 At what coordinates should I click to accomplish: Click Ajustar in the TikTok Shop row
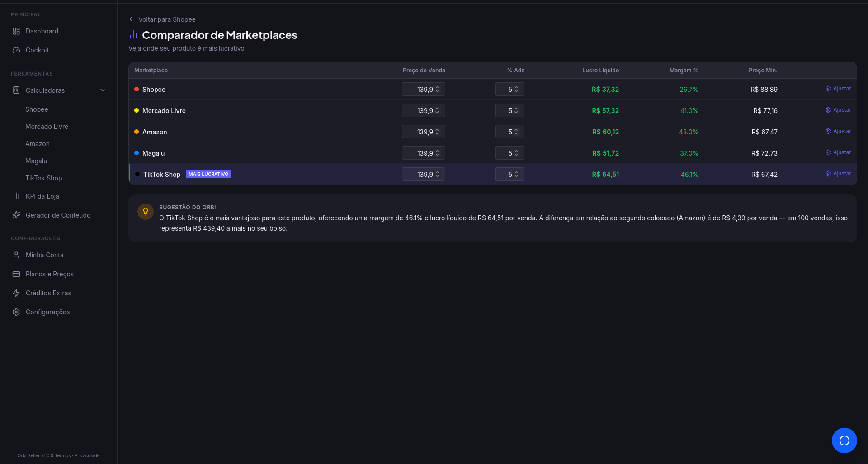point(838,174)
